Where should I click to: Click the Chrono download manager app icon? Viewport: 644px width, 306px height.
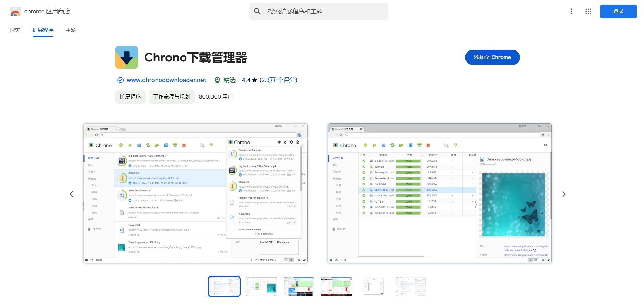point(127,57)
